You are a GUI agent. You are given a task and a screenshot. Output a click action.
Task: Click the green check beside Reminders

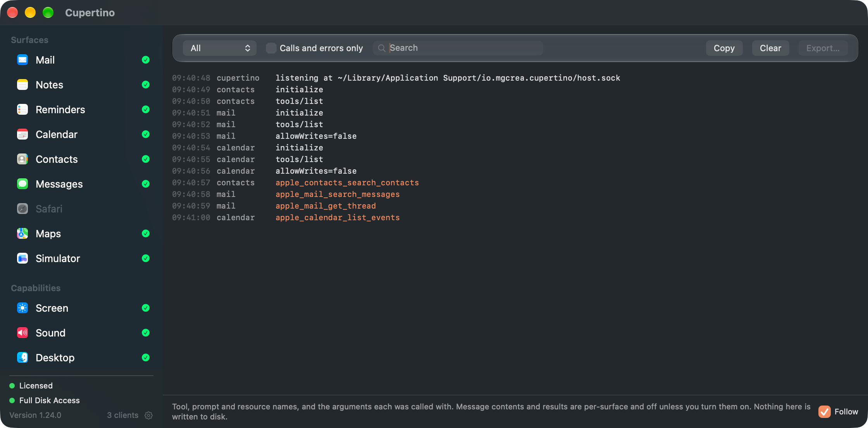pos(146,109)
